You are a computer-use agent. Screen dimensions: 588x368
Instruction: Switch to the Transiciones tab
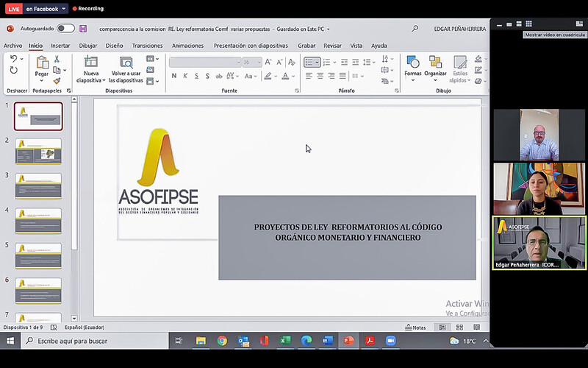pyautogui.click(x=147, y=46)
